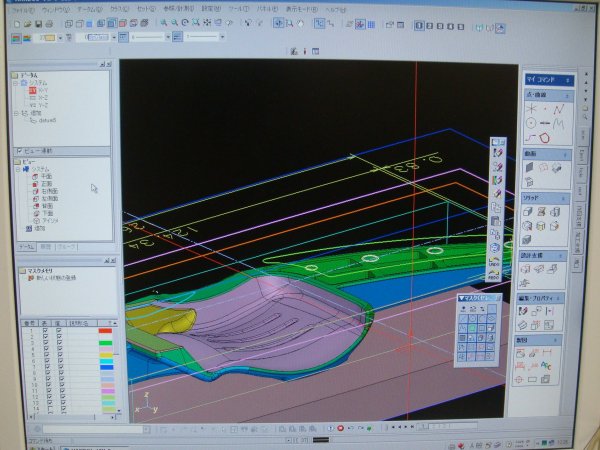The width and height of the screenshot is (600, 450).
Task: Open the ウィンドウ menu
Action: pyautogui.click(x=54, y=10)
